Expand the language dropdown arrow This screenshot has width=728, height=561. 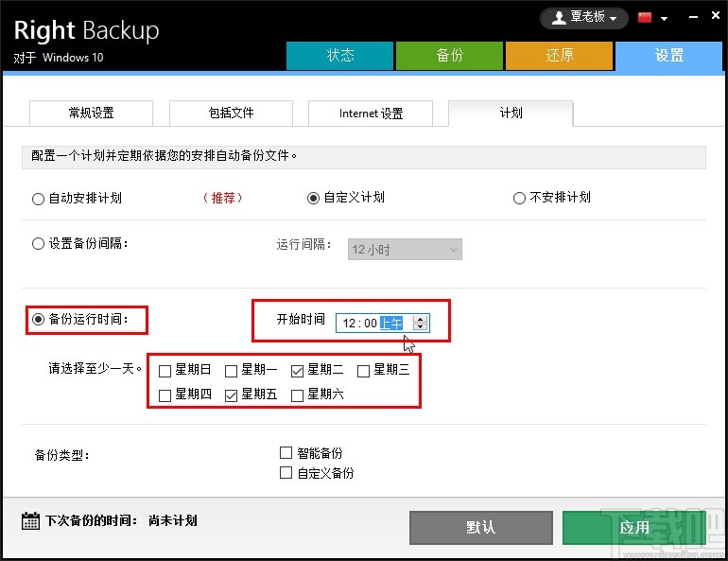point(664,19)
